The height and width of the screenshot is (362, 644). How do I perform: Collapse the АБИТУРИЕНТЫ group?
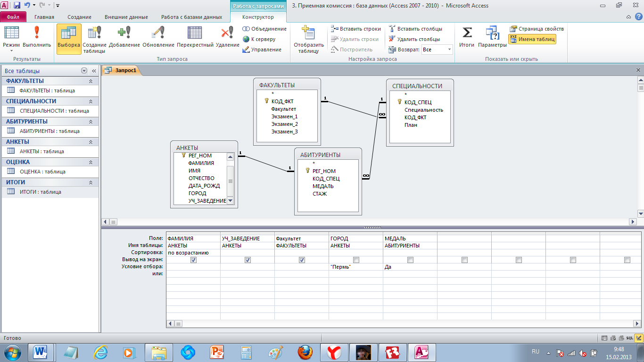coord(91,122)
